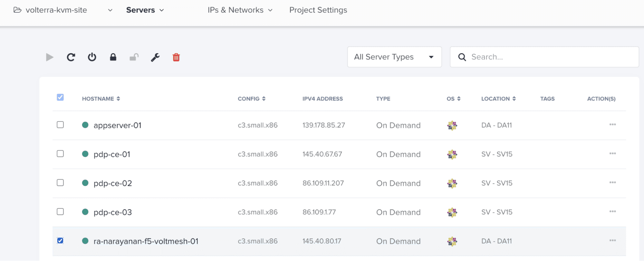644x261 pixels.
Task: Click OS icon for pdp-ce-01
Action: click(452, 155)
